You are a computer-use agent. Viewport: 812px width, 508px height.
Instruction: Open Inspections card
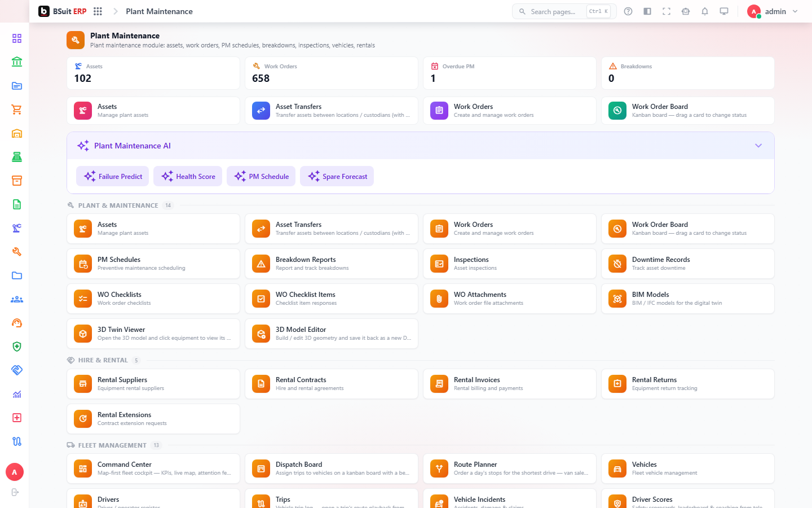(510, 264)
